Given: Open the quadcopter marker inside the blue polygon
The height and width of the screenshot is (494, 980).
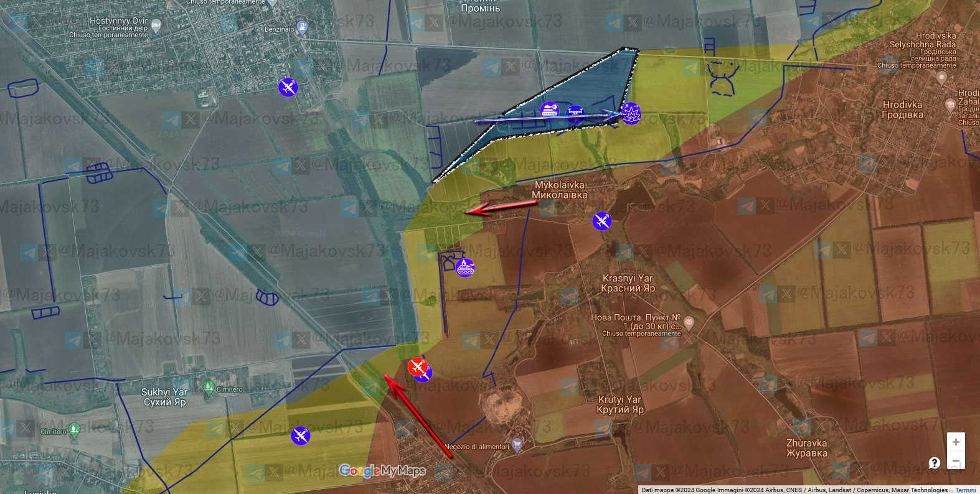Looking at the screenshot, I should point(575,114).
